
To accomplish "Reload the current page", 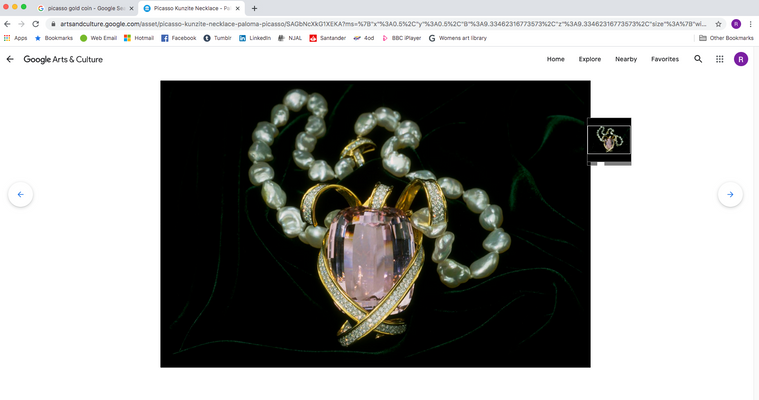I will [35, 24].
